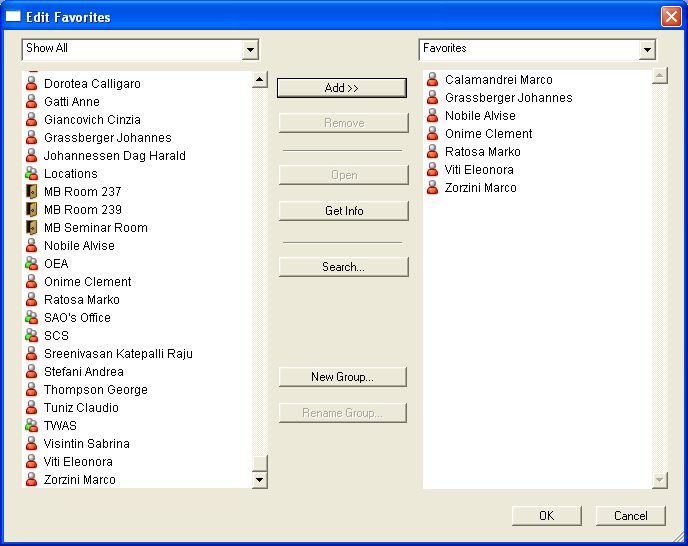Open the Search... dialog button

pos(344,266)
